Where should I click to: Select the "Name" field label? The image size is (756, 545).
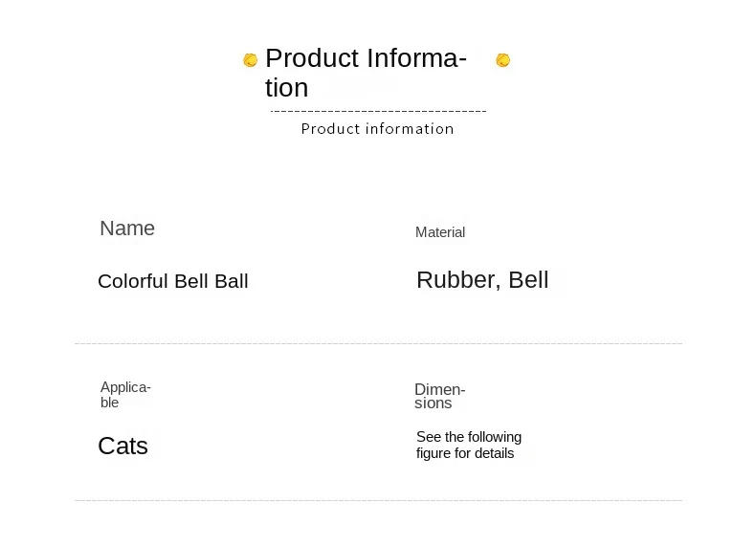127,229
